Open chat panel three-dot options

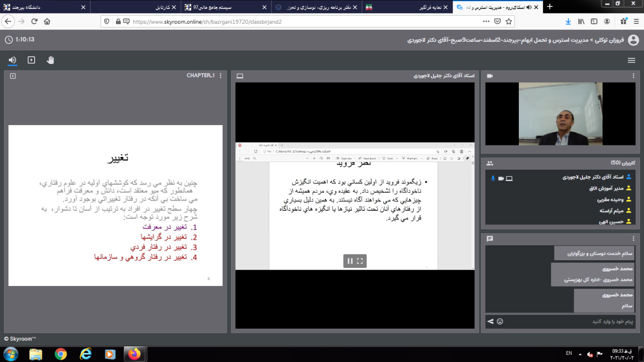click(x=633, y=239)
